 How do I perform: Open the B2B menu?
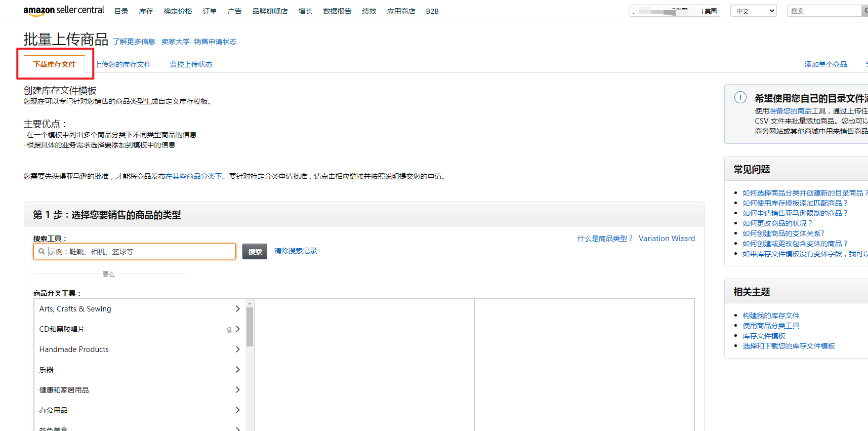pyautogui.click(x=432, y=11)
